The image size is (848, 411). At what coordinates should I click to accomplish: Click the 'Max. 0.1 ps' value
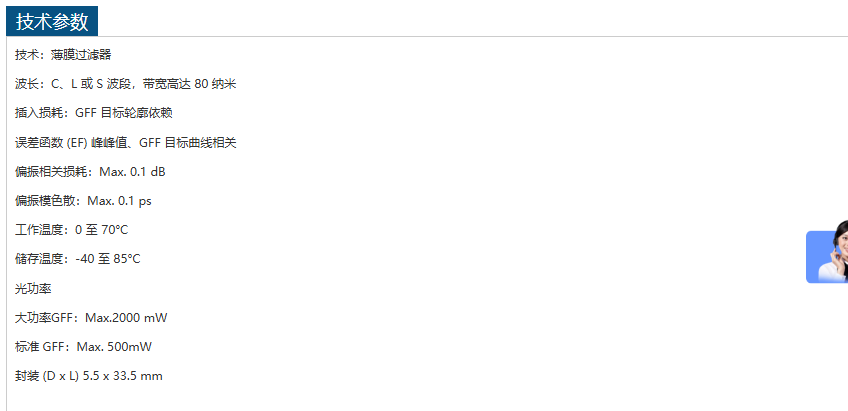[x=120, y=201]
